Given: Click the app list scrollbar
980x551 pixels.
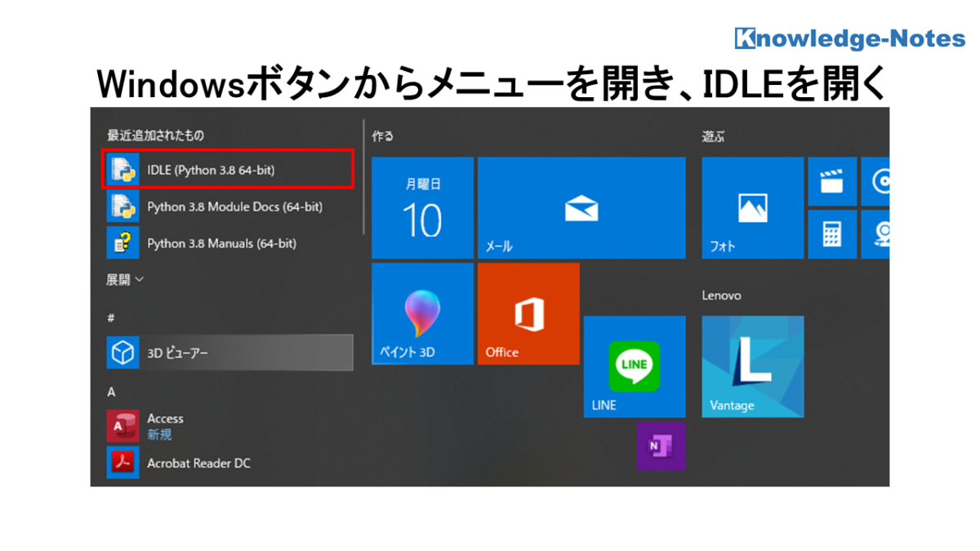Looking at the screenshot, I should tap(363, 176).
